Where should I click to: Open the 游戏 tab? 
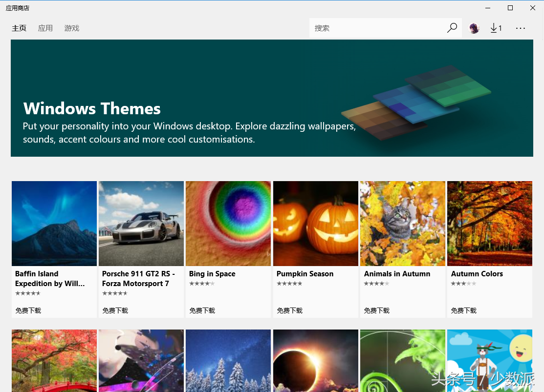click(72, 28)
